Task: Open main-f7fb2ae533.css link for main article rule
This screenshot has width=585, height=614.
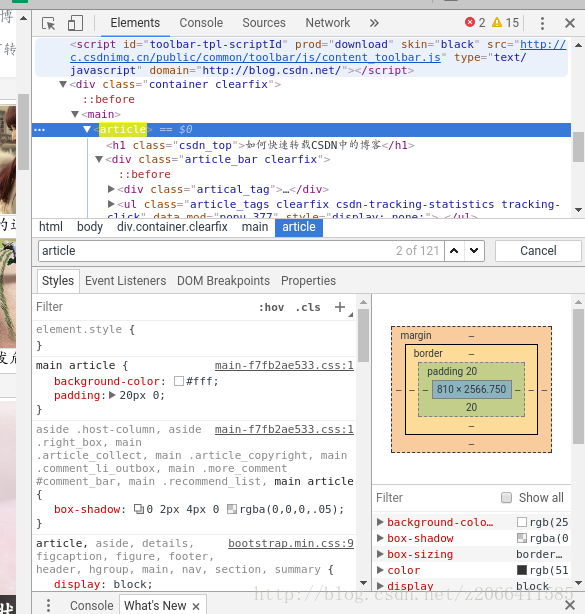Action: 284,365
